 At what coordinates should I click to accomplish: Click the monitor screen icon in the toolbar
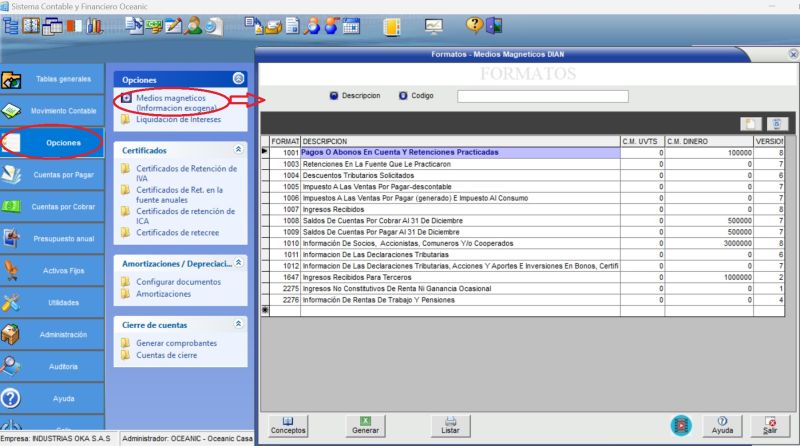432,27
